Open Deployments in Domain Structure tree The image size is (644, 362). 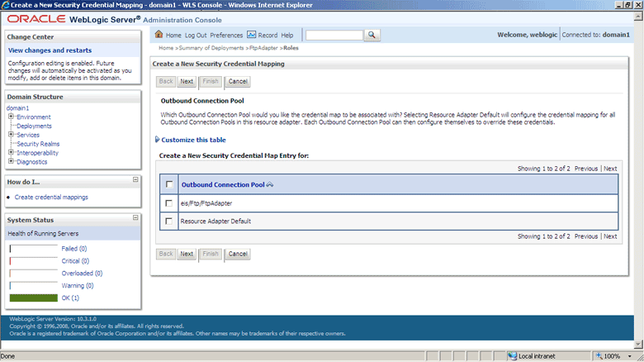(34, 126)
